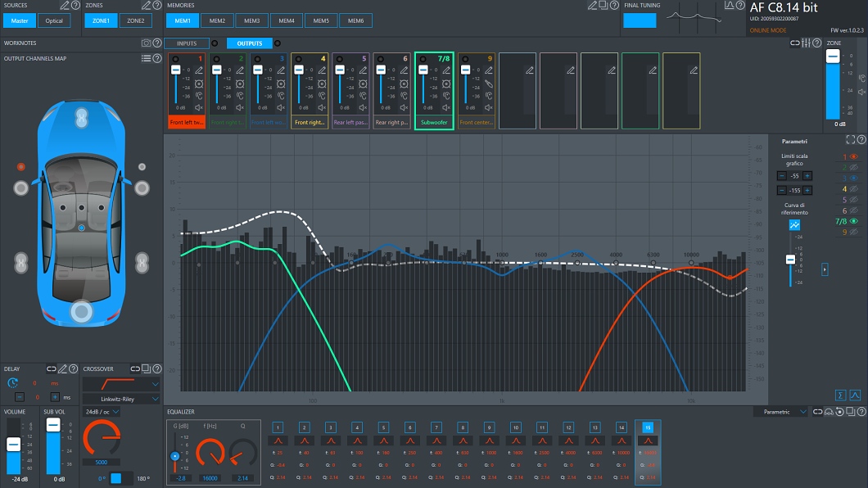
Task: Select the Optical source button
Action: [54, 20]
